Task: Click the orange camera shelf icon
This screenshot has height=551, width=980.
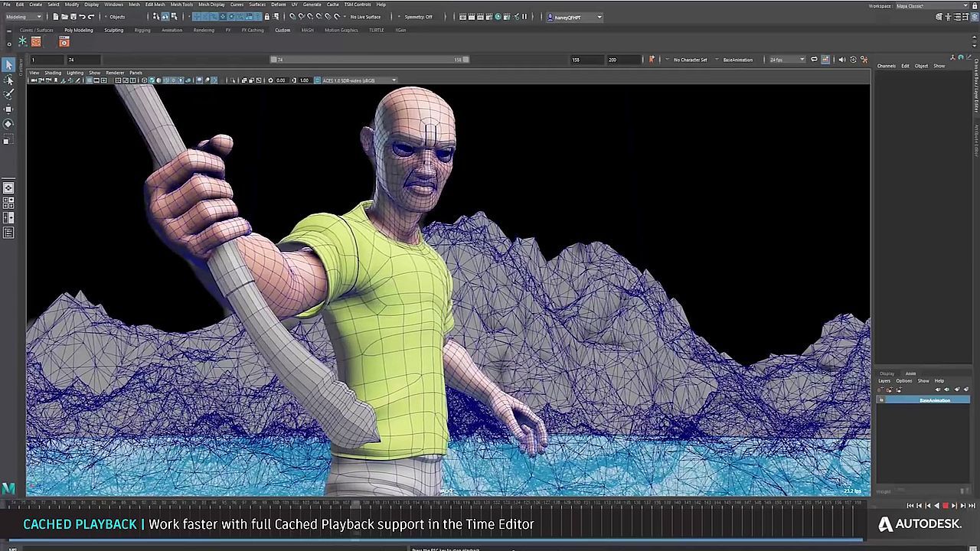Action: point(64,42)
